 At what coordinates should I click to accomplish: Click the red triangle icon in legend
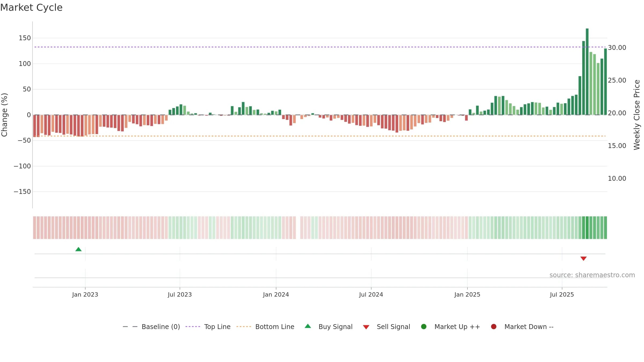click(366, 327)
